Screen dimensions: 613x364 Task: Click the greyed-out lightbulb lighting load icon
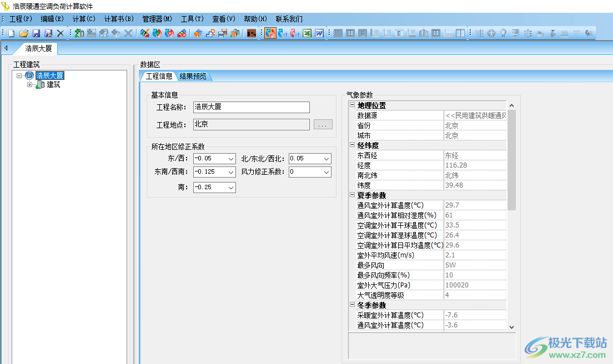tap(504, 33)
